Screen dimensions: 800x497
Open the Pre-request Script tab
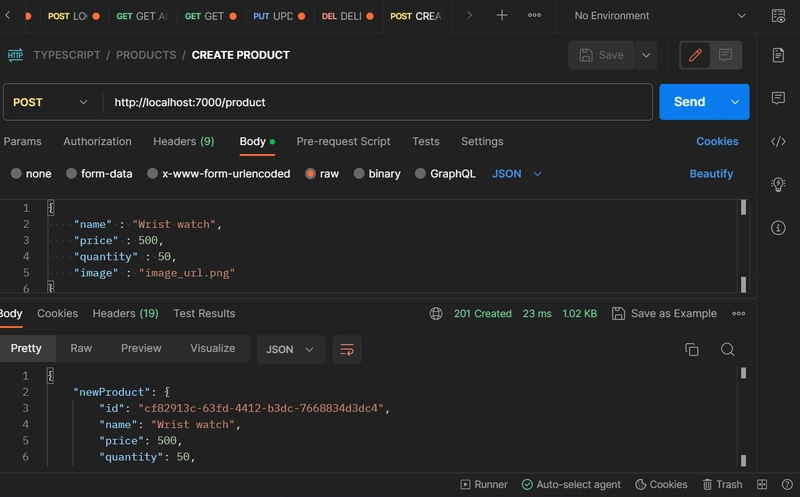pos(343,141)
